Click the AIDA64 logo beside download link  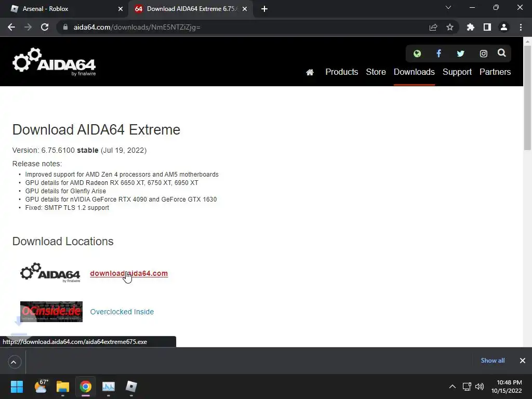coord(50,272)
